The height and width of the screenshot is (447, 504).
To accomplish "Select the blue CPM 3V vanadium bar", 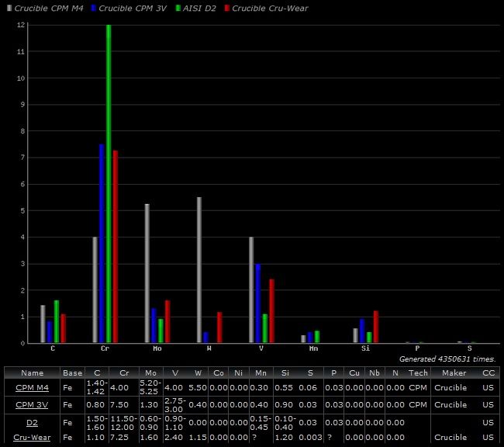I will [258, 303].
